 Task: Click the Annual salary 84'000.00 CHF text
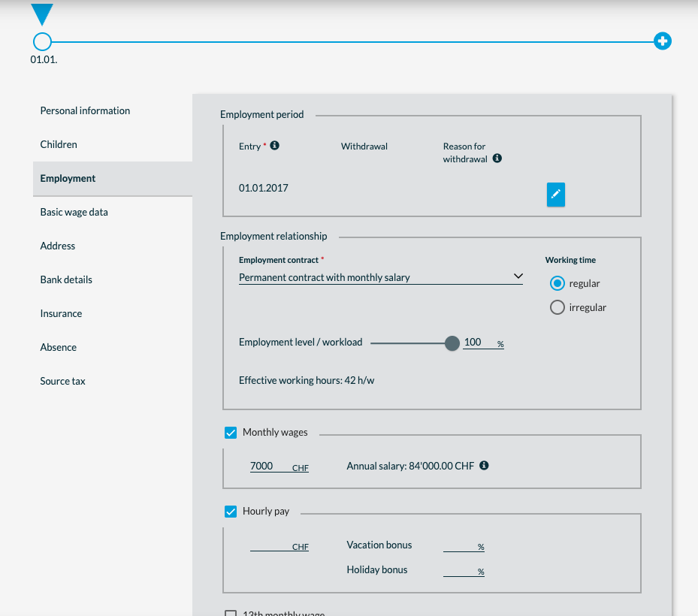click(410, 466)
